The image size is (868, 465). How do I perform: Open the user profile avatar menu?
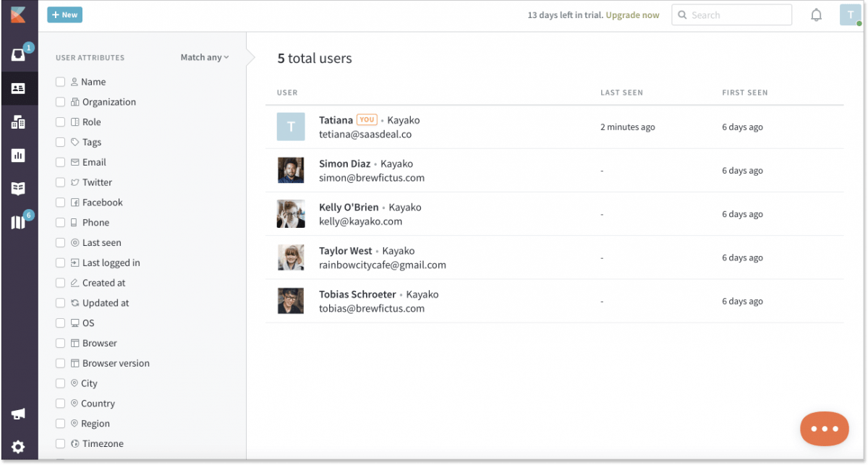pos(850,15)
